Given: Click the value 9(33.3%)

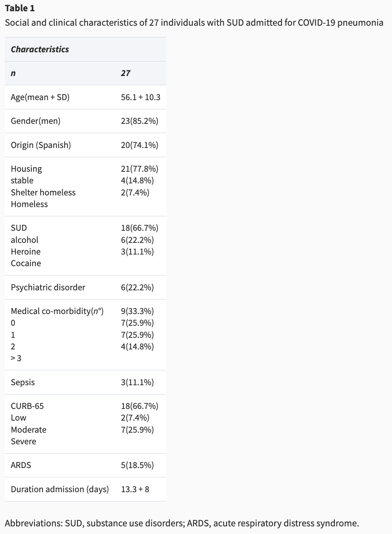Looking at the screenshot, I should (137, 311).
